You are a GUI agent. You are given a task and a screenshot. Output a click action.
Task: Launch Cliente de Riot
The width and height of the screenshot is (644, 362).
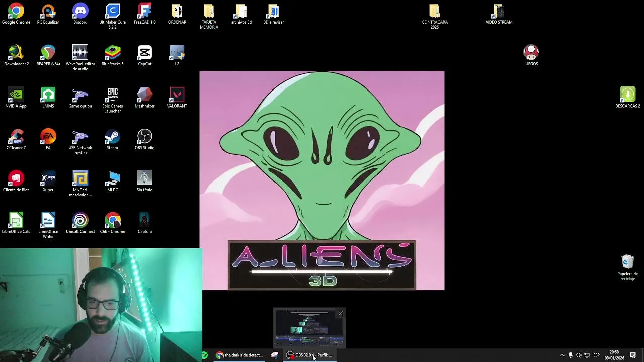click(x=16, y=182)
